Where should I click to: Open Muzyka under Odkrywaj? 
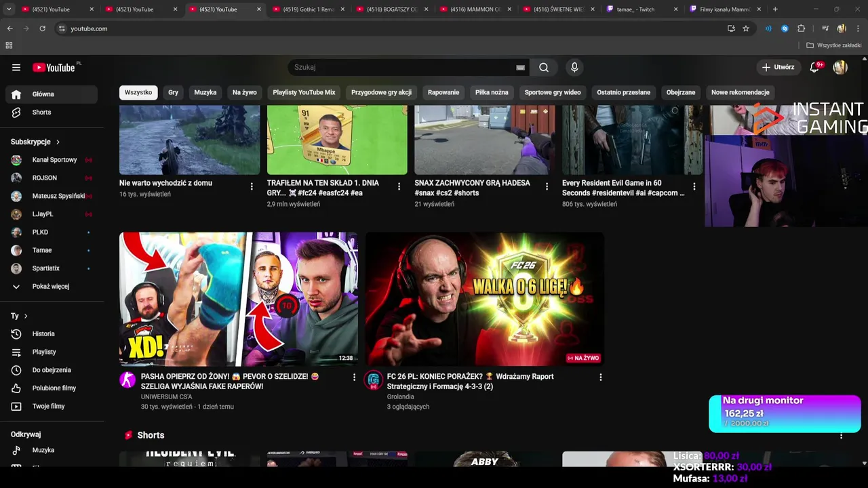(x=52, y=450)
